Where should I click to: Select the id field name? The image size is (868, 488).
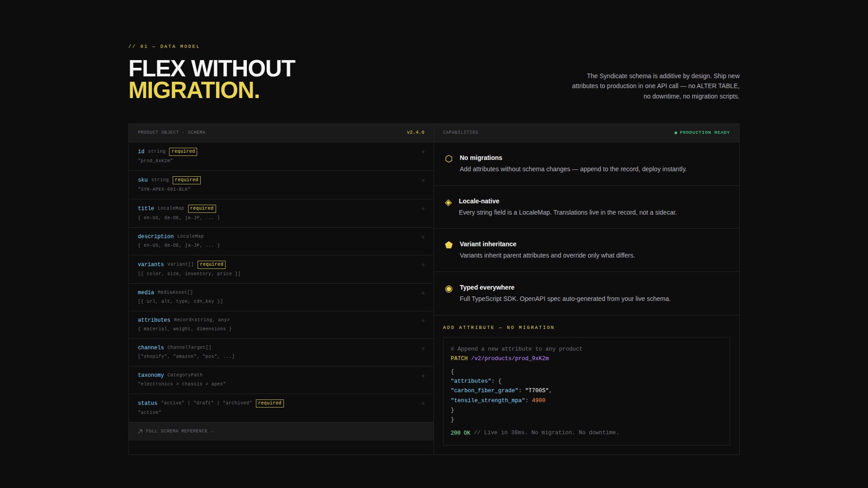(x=141, y=151)
